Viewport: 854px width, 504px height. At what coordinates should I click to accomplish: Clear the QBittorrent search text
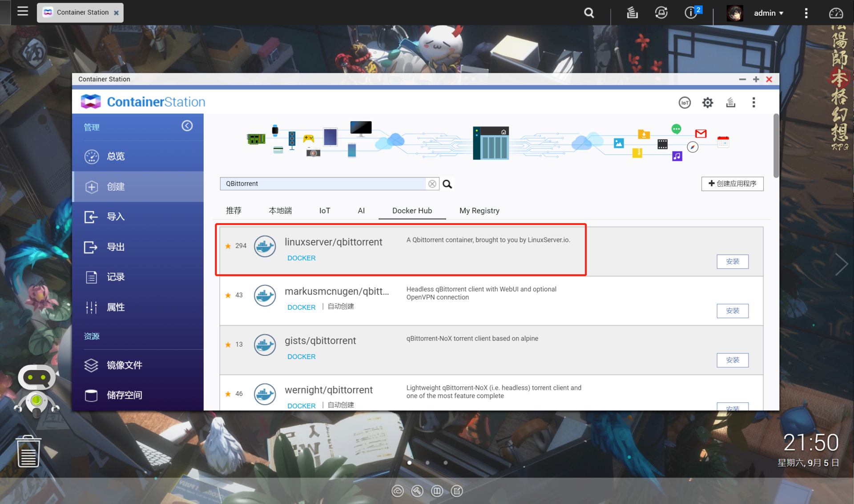point(432,184)
